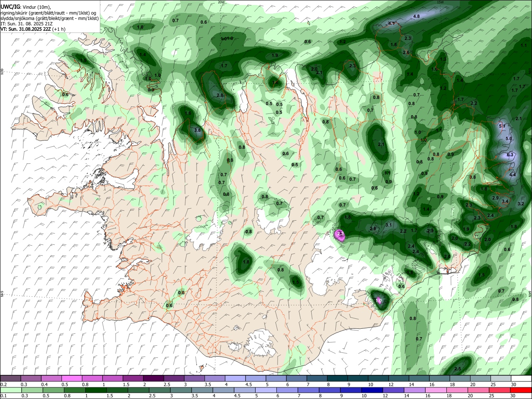Click the 4.1 precipitation value on the map
The height and width of the screenshot is (399, 532).
tap(392, 24)
